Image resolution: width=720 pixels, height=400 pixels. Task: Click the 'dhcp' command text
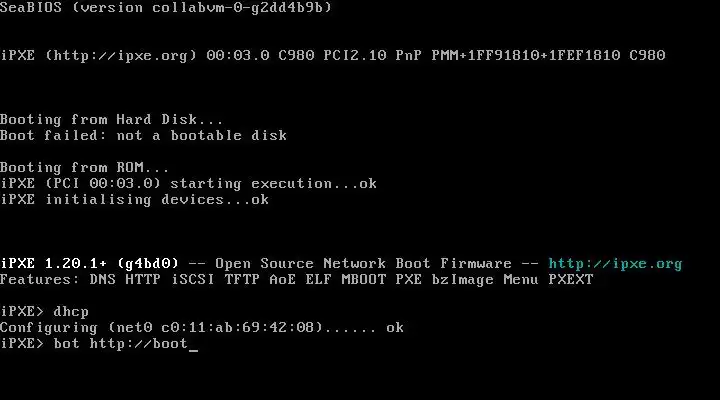click(x=71, y=312)
